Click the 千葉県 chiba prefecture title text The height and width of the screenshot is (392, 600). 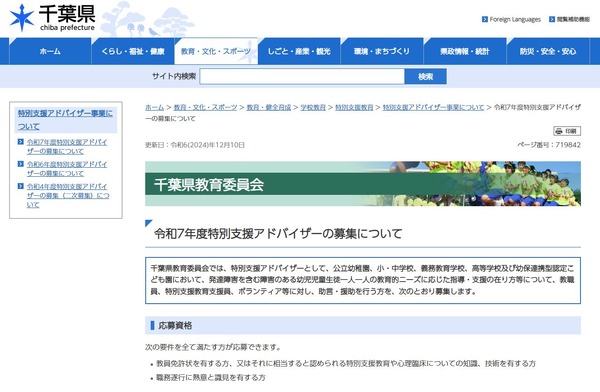[x=67, y=18]
